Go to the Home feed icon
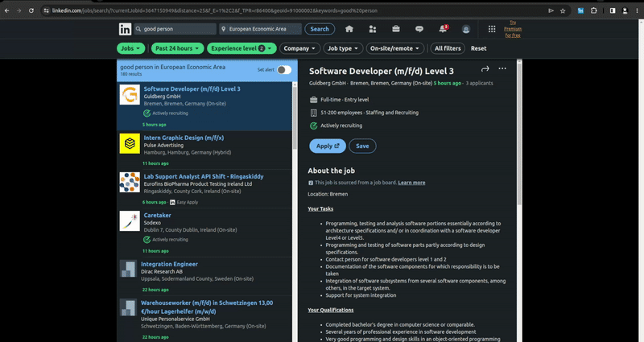 (x=349, y=29)
